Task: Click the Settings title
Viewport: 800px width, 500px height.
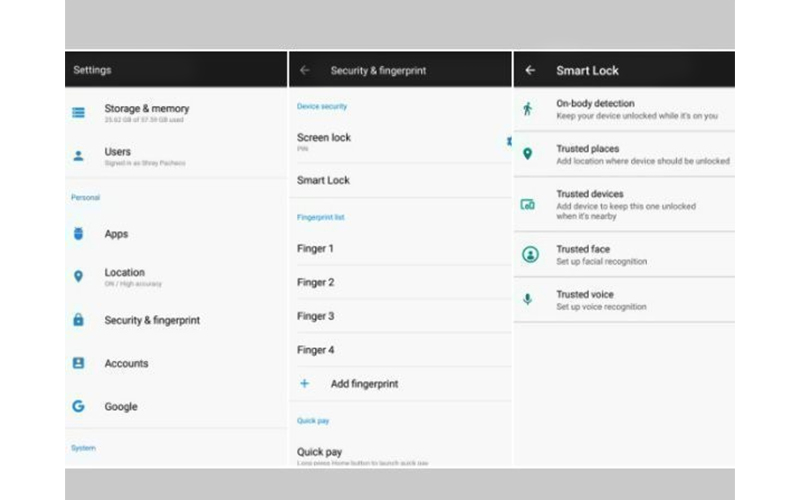Action: [92, 70]
